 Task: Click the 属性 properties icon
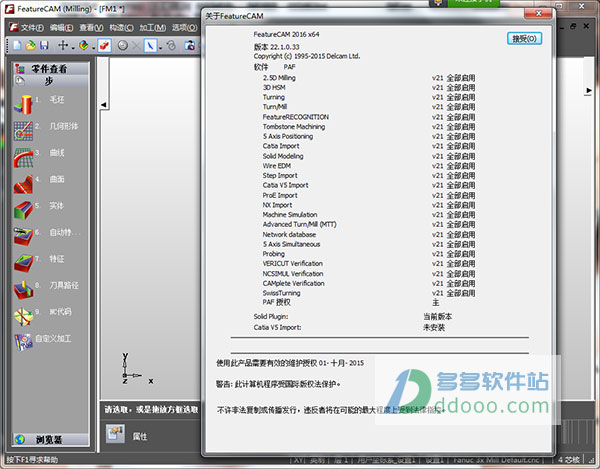(115, 434)
